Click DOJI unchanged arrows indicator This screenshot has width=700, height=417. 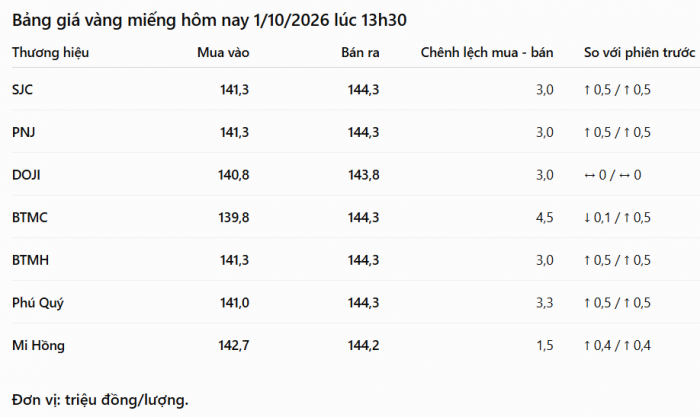coord(613,175)
